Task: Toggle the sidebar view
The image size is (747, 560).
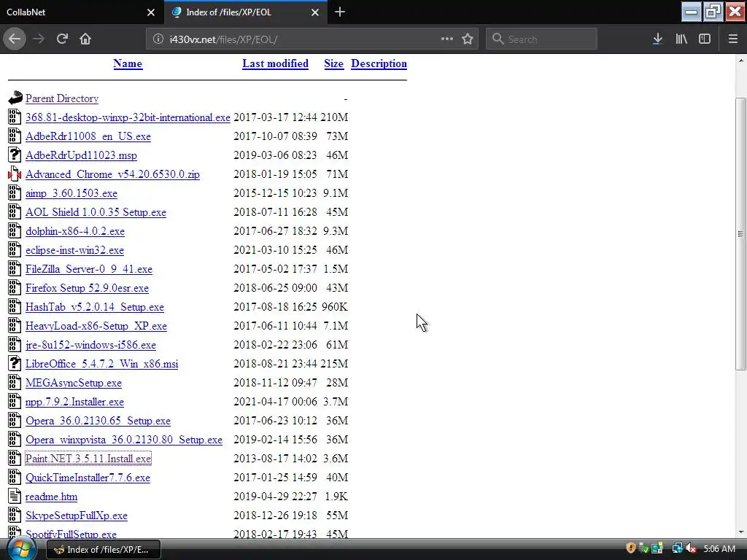Action: (705, 39)
